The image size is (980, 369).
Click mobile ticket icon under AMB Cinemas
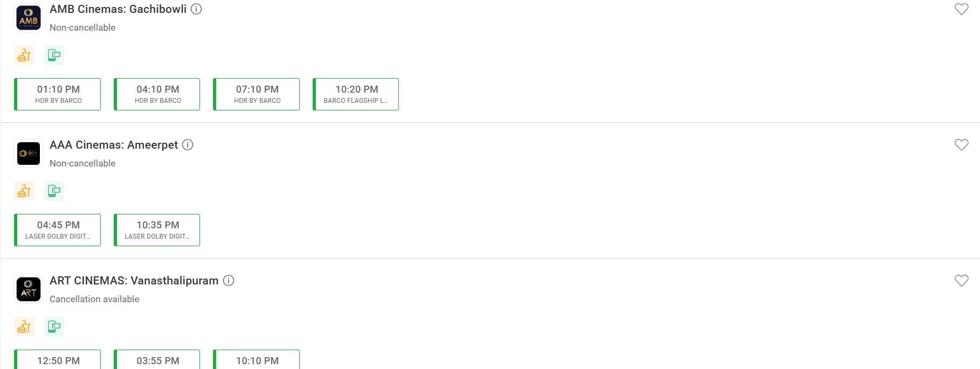coord(54,55)
